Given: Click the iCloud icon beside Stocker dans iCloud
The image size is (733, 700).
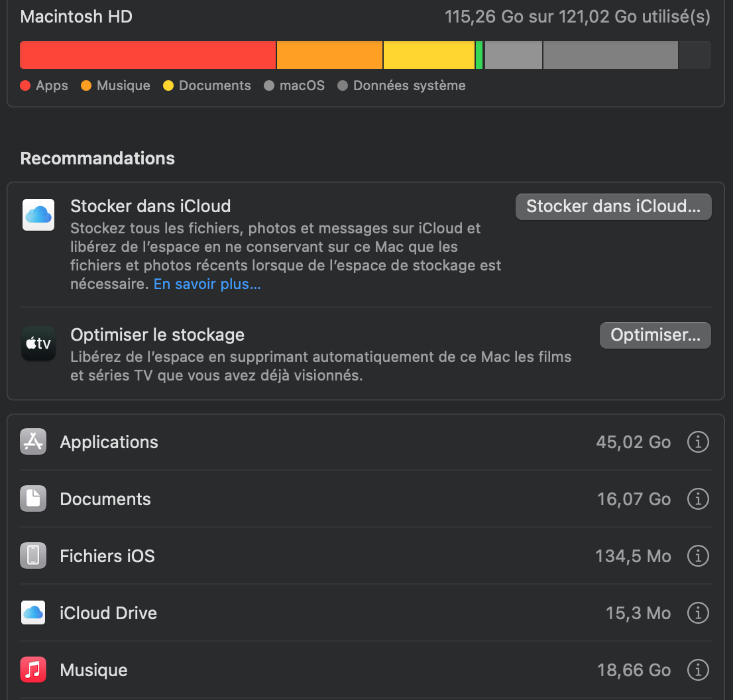Looking at the screenshot, I should pyautogui.click(x=38, y=214).
